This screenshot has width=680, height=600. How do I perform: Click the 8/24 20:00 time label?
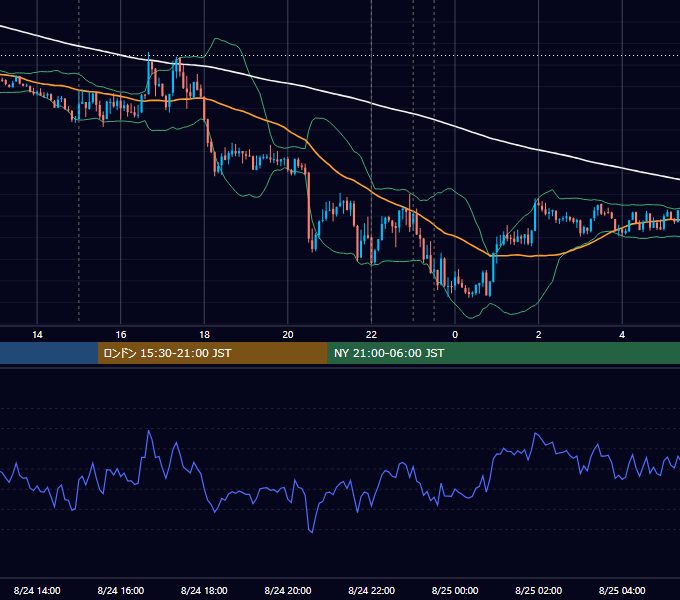pos(288,590)
